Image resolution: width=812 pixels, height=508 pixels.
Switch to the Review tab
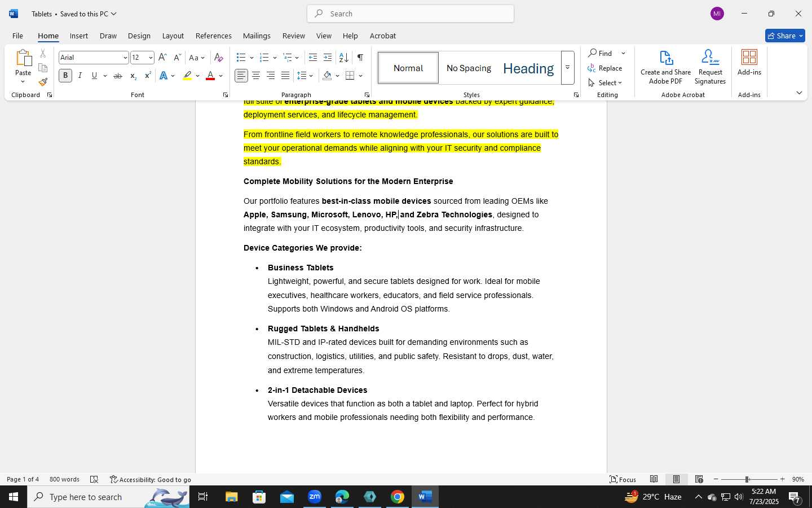(x=293, y=36)
